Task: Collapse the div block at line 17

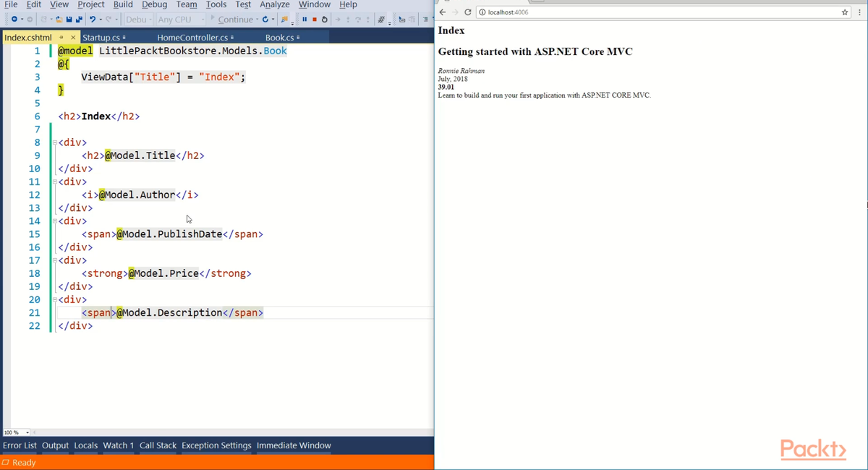Action: [x=54, y=260]
